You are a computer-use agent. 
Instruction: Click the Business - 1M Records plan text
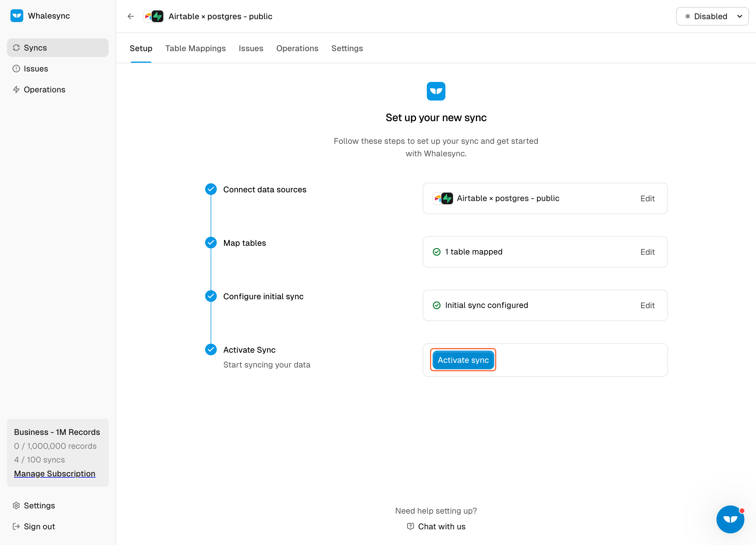[57, 432]
